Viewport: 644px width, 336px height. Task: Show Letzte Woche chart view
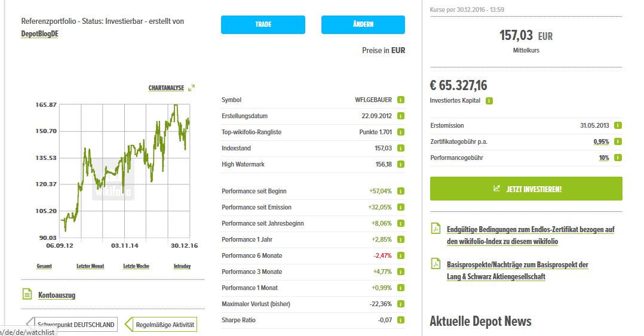tap(136, 266)
